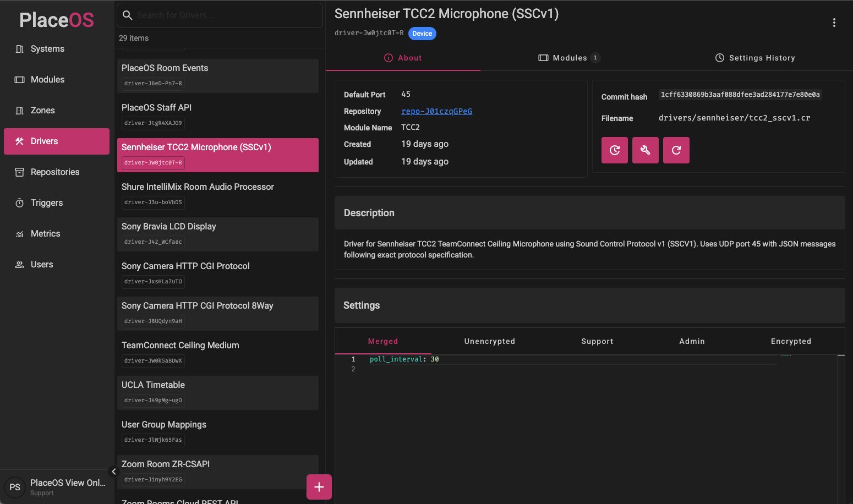Open the three-dot overflow menu

834,22
